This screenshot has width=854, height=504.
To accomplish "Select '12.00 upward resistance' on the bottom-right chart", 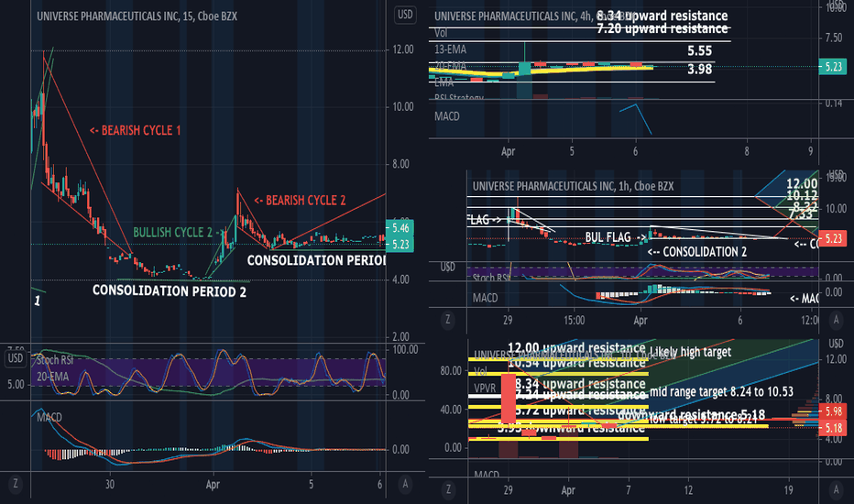I will click(x=576, y=347).
